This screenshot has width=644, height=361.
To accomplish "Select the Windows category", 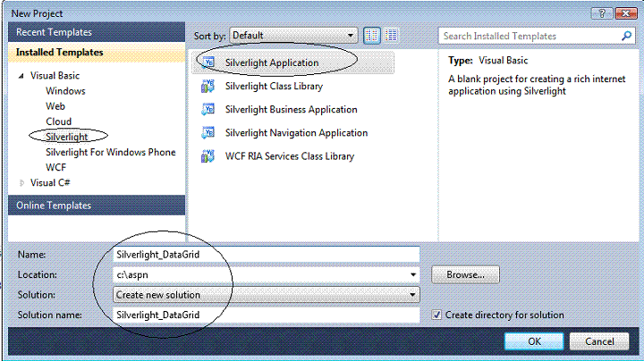I will point(65,91).
